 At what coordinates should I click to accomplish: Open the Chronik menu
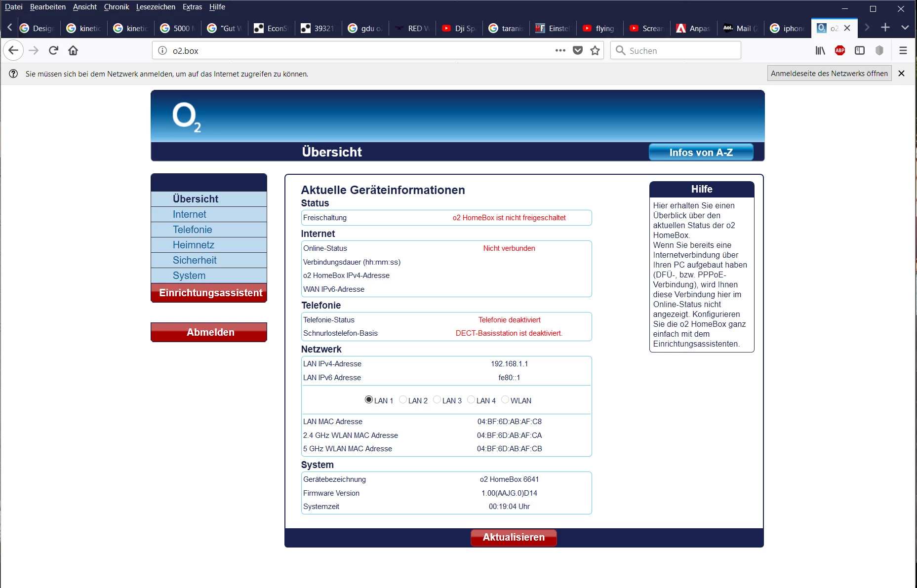117,7
